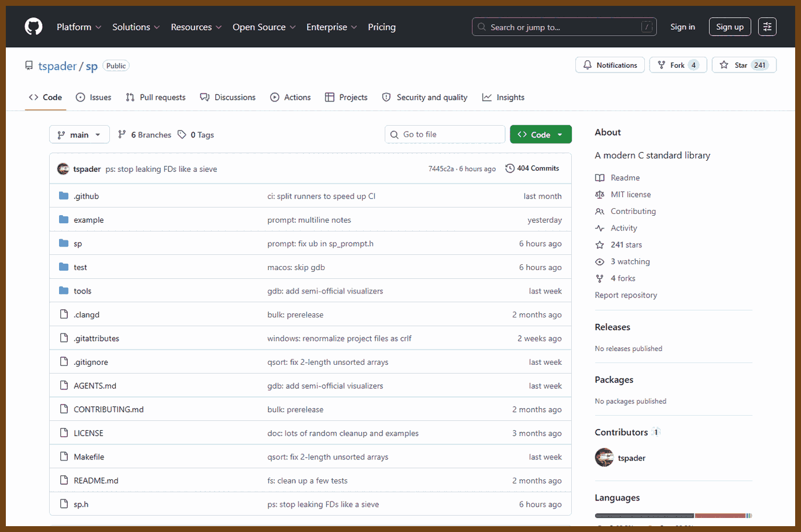801x532 pixels.
Task: Open the 404 Commits history link
Action: (532, 168)
